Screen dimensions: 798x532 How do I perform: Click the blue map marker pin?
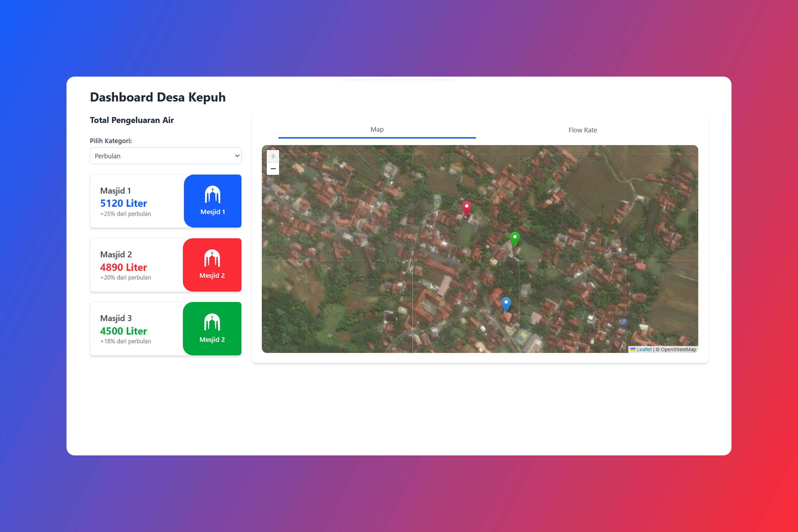click(x=506, y=304)
